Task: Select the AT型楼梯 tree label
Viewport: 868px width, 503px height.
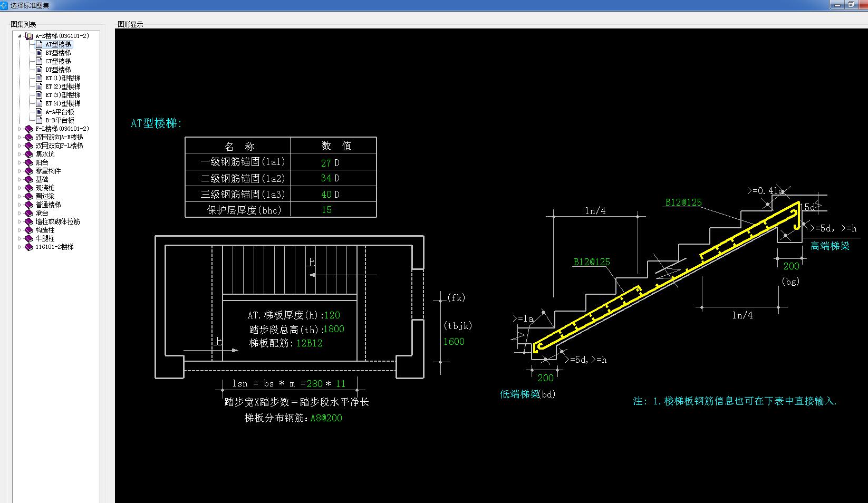Action: click(58, 44)
